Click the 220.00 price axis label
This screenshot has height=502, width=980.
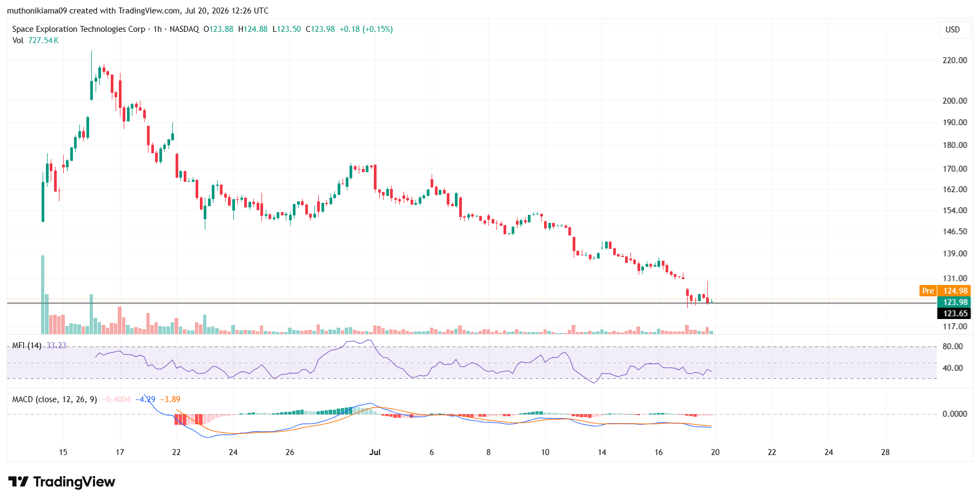(955, 60)
